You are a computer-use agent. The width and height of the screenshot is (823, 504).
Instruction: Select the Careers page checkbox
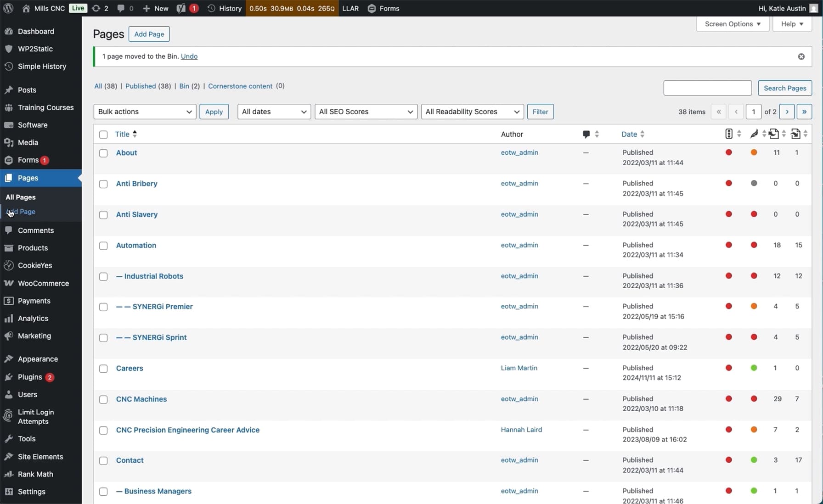click(x=103, y=369)
